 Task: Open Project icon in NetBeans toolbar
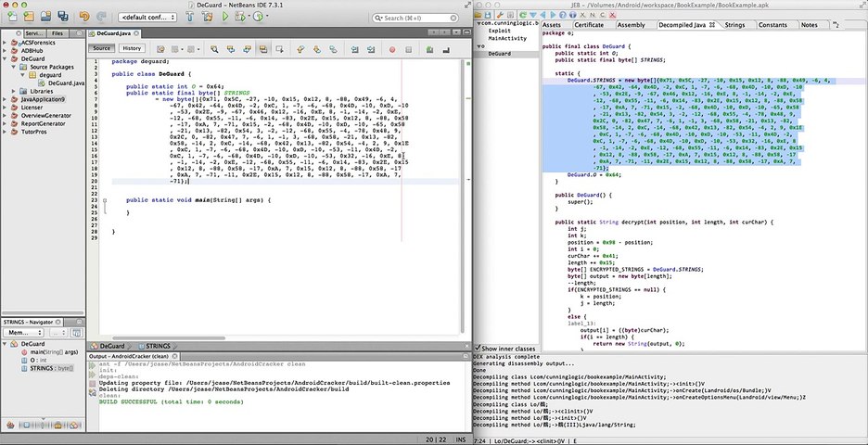point(45,16)
